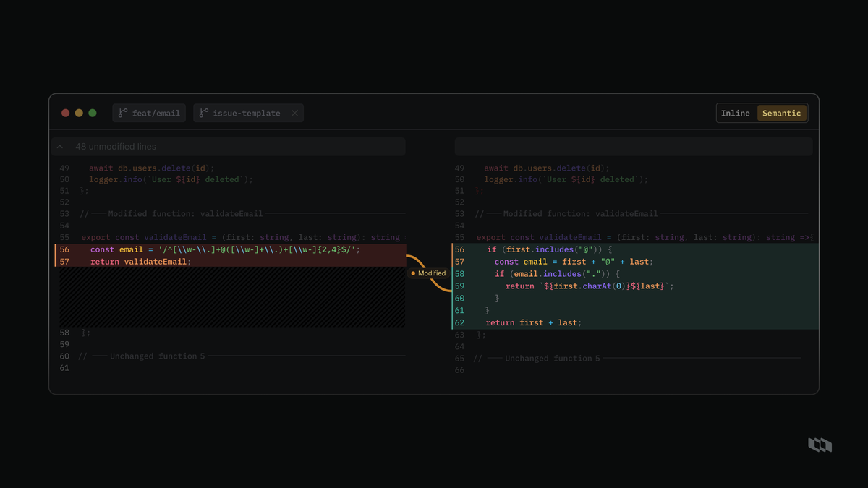Click the branch icon beside issue-template
Screen dimensions: 868x488
[204, 113]
